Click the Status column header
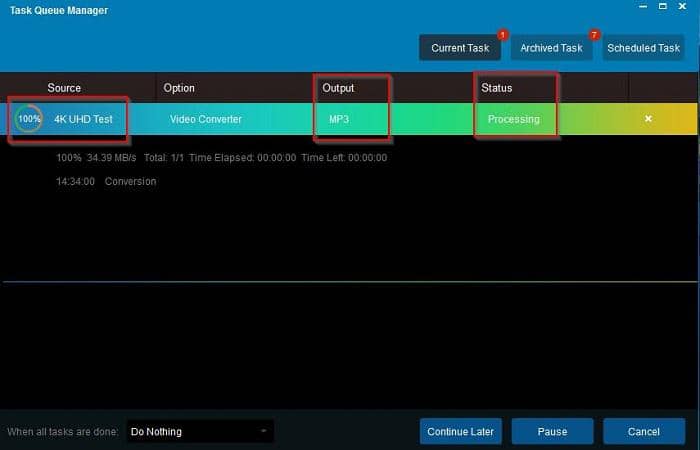Screen dimensions: 700x450 (x=496, y=88)
